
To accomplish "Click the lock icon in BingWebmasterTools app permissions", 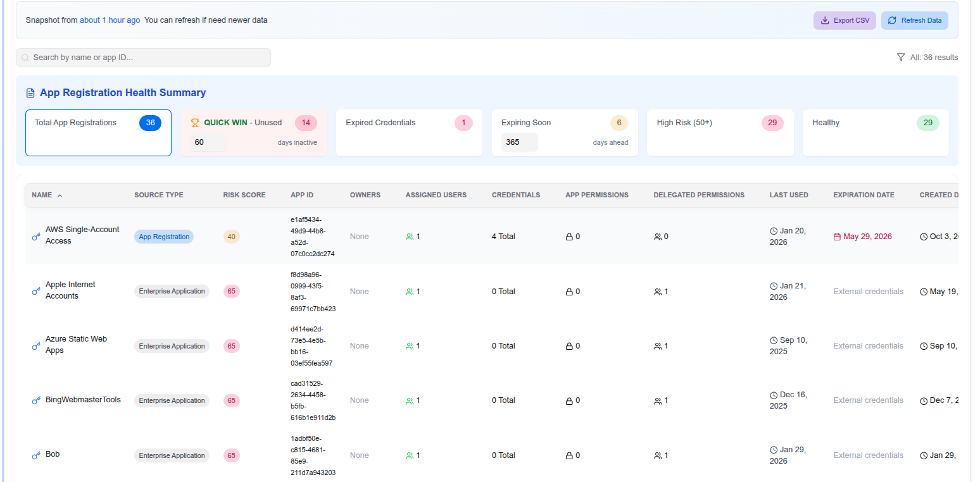I will pos(570,400).
